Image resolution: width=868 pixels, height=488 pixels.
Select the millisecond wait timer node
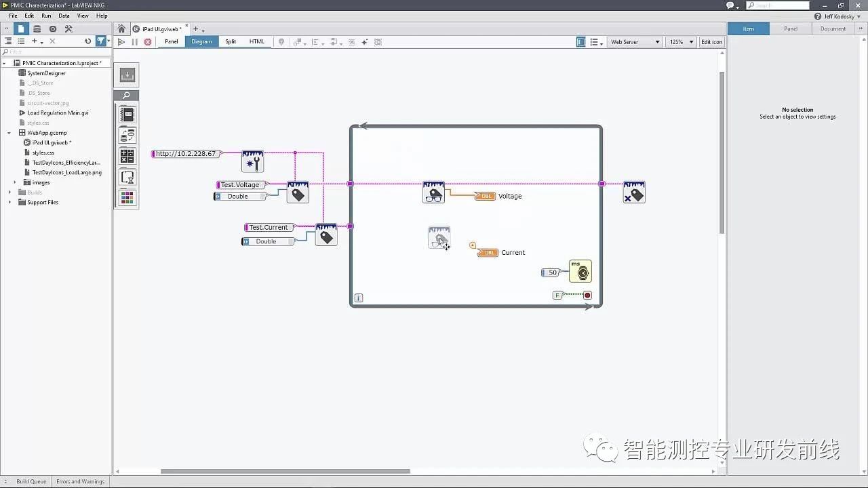580,271
